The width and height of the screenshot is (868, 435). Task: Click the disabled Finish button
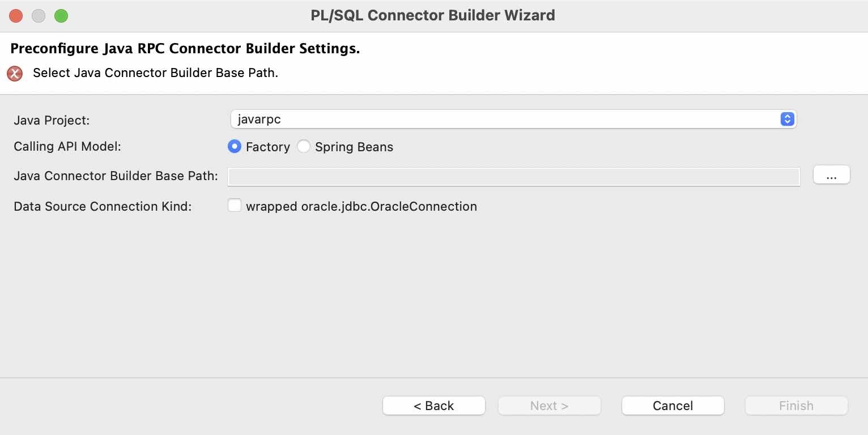795,406
